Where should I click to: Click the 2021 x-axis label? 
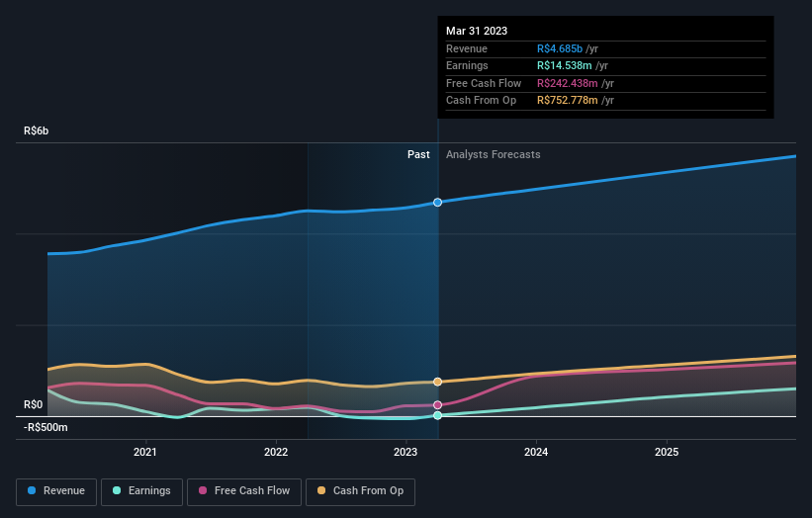145,452
